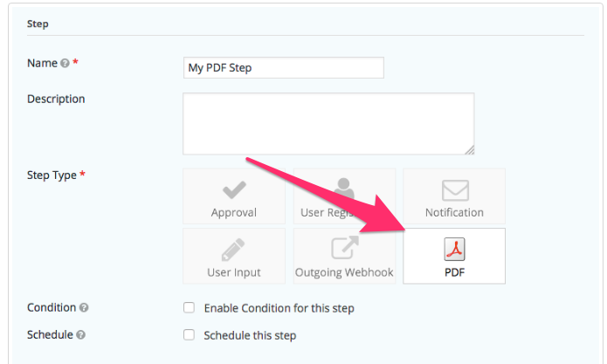Image resolution: width=607 pixels, height=364 pixels.
Task: Grab the Description textarea resize handle
Action: tap(469, 149)
